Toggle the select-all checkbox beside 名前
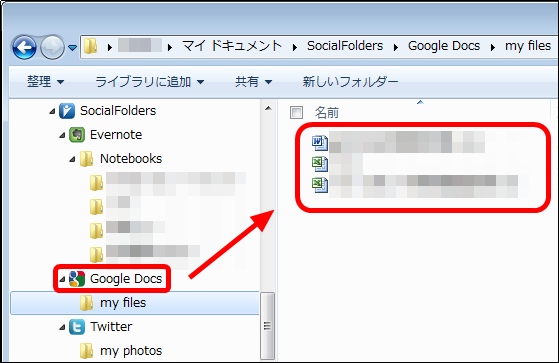The image size is (559, 363). click(296, 112)
